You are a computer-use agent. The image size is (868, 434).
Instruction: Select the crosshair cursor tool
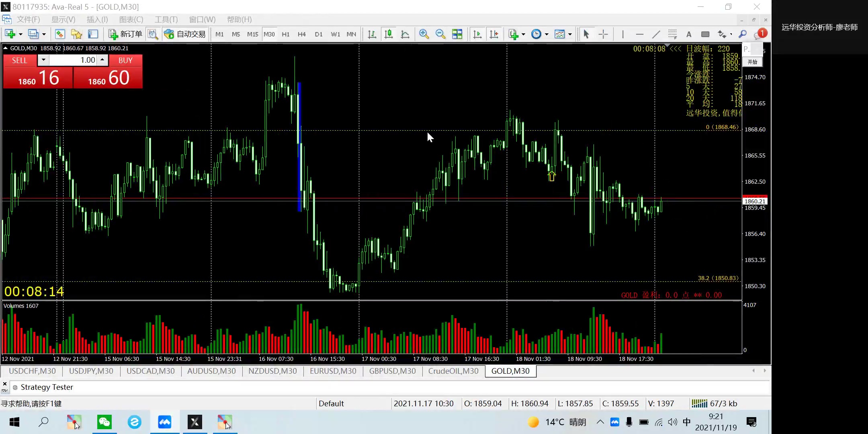coord(603,34)
